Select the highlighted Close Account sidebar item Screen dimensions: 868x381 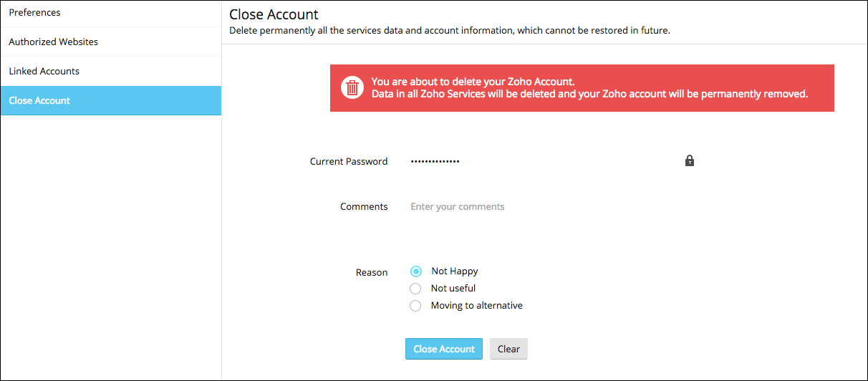[x=39, y=101]
